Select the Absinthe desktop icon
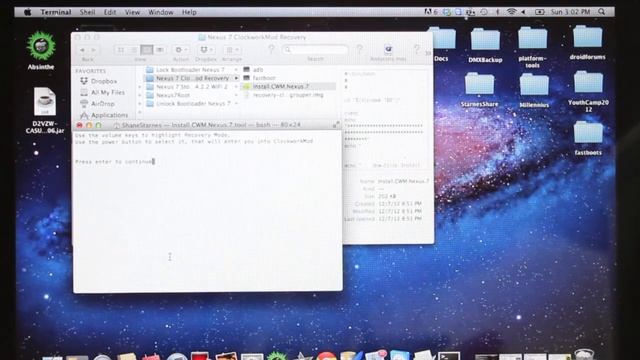The image size is (640, 360). coord(41,50)
